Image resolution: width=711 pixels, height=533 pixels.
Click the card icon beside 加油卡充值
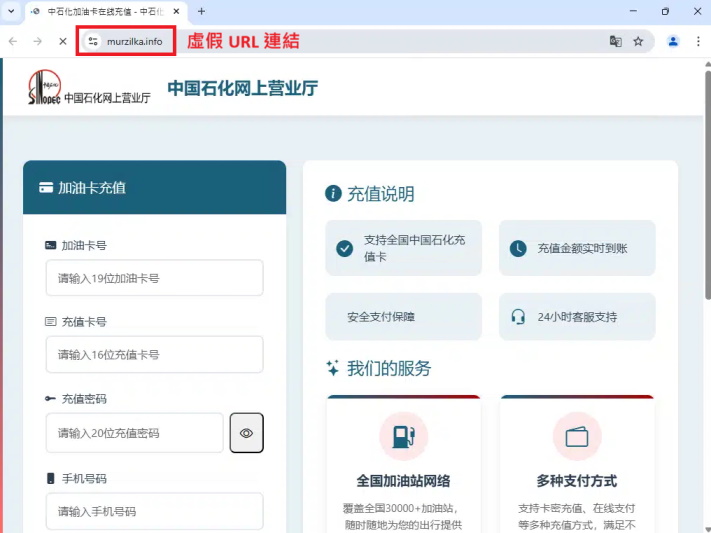click(x=46, y=187)
